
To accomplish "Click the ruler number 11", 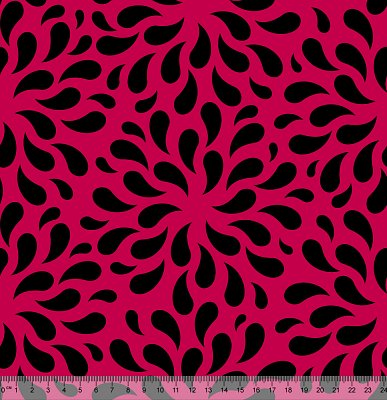I will point(176,390).
